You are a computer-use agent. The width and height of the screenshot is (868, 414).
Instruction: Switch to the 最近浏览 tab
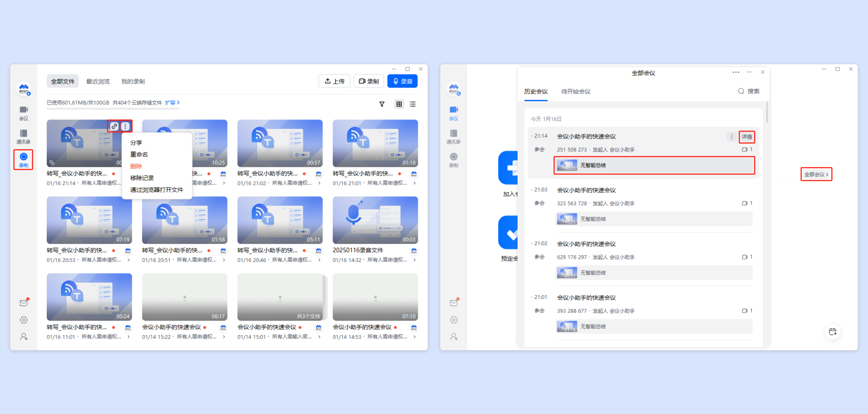[98, 82]
